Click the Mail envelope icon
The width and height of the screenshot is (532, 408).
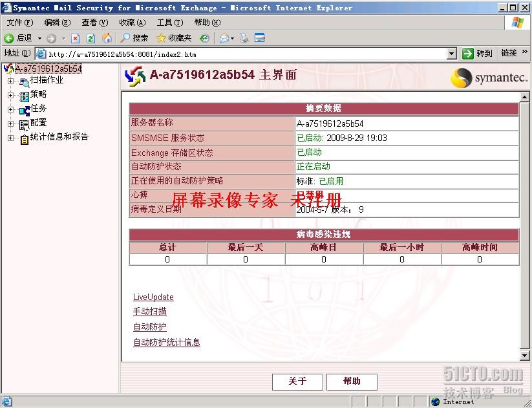coord(224,38)
